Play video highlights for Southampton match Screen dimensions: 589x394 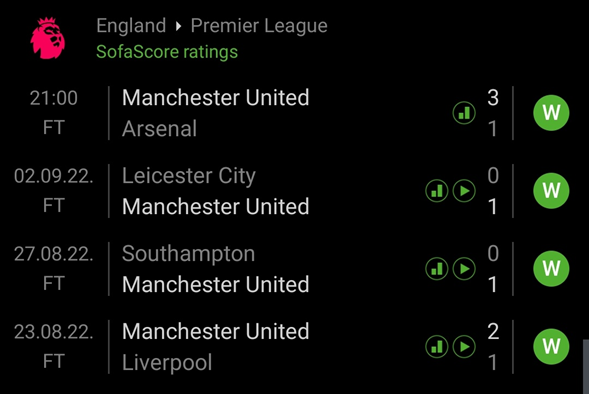[x=464, y=269]
